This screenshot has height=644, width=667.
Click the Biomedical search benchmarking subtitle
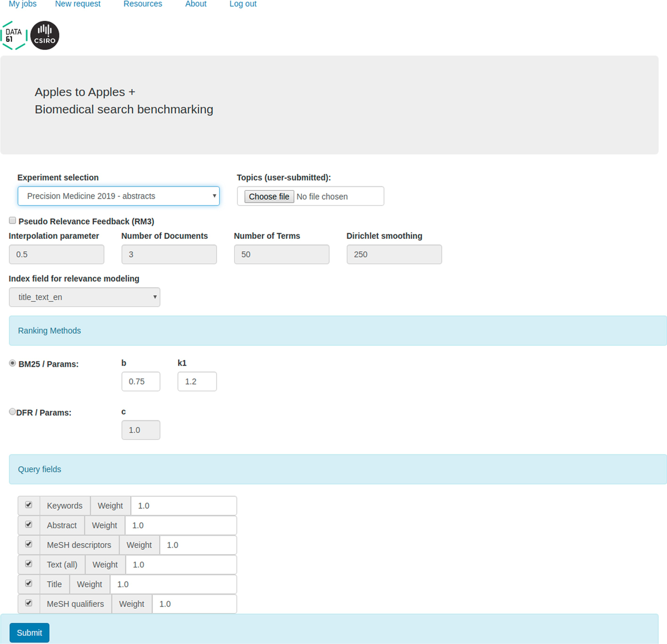coord(124,109)
